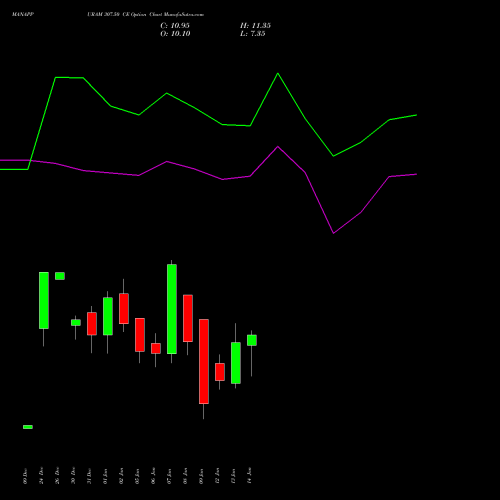Click the tall green candle above 07 Jan
The height and width of the screenshot is (500, 500).
[x=172, y=309]
